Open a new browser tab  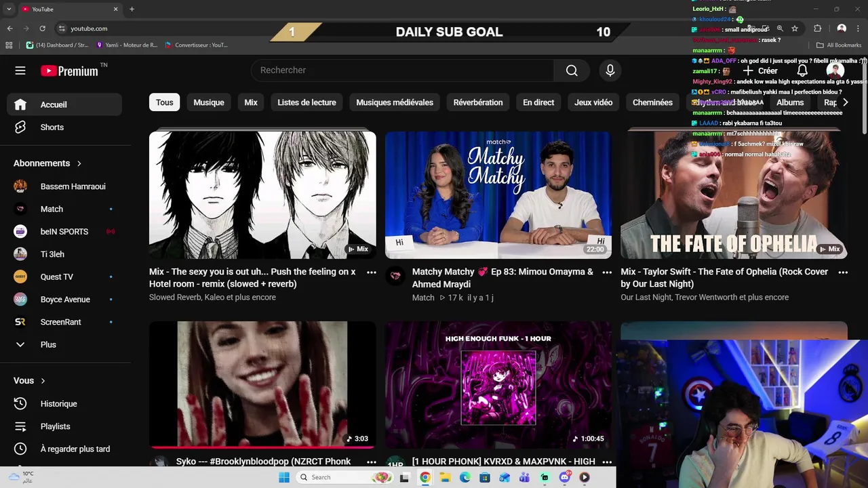pyautogui.click(x=132, y=9)
